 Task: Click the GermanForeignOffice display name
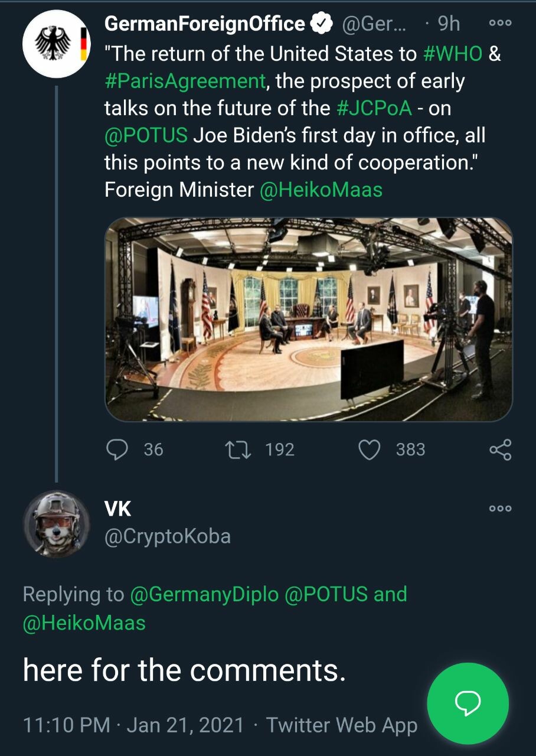pos(204,24)
